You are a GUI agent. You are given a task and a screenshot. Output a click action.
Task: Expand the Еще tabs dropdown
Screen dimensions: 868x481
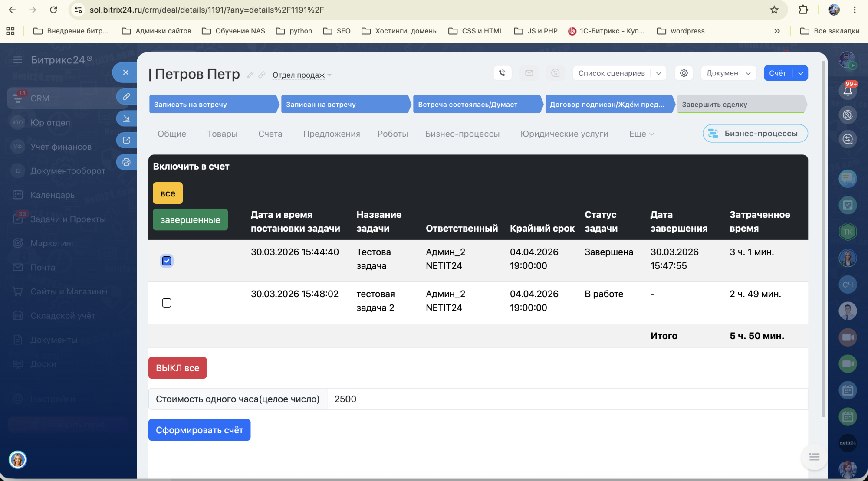(641, 134)
